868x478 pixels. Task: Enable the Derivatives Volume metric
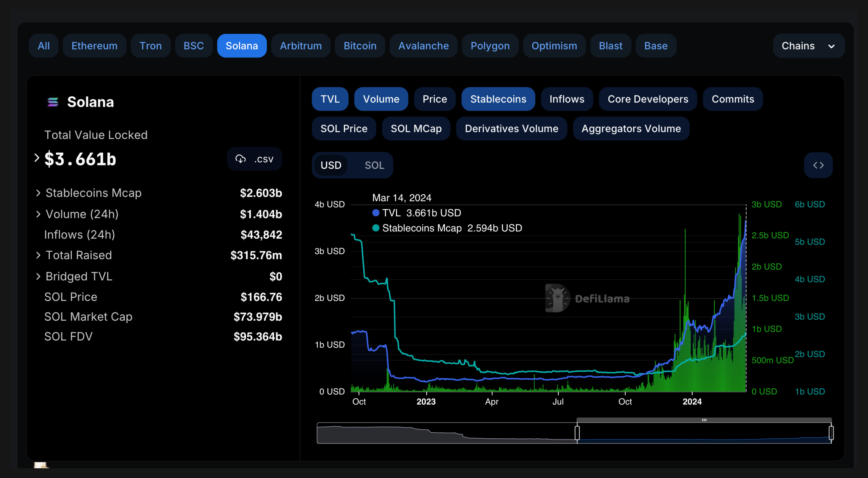pyautogui.click(x=511, y=128)
